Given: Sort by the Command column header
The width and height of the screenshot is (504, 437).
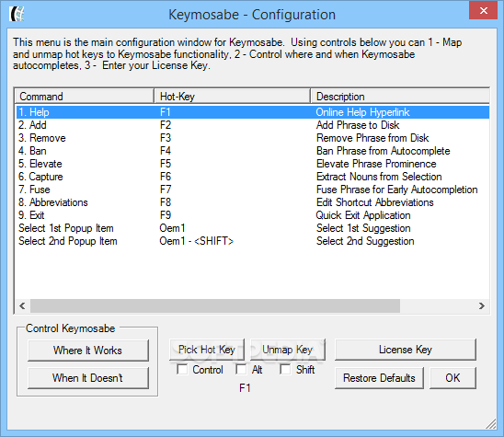Looking at the screenshot, I should point(85,97).
